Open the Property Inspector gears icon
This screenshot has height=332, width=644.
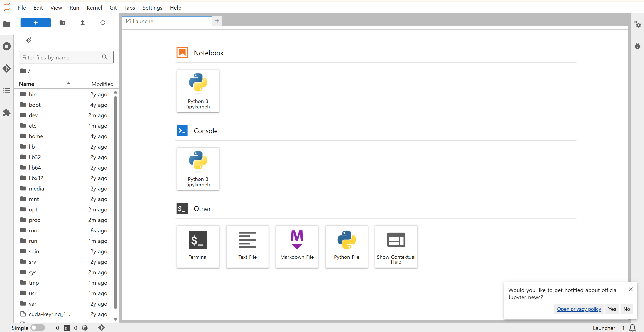pos(637,24)
